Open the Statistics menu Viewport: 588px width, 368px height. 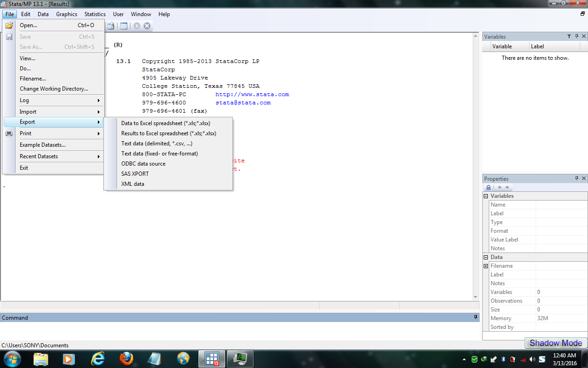coord(95,14)
